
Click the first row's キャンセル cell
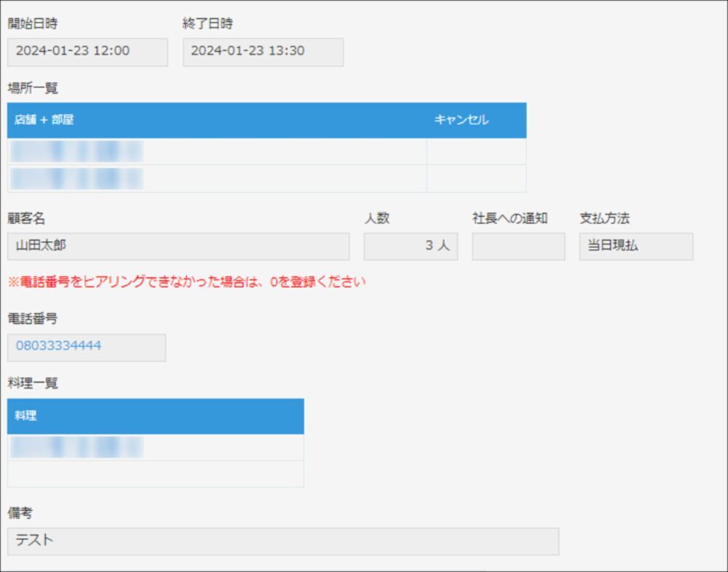[x=476, y=151]
